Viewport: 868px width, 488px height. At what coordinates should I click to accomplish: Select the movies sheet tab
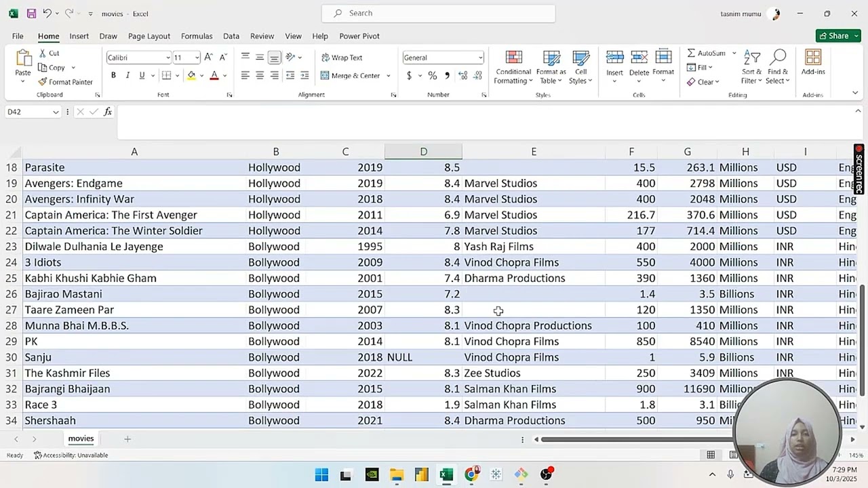81,439
